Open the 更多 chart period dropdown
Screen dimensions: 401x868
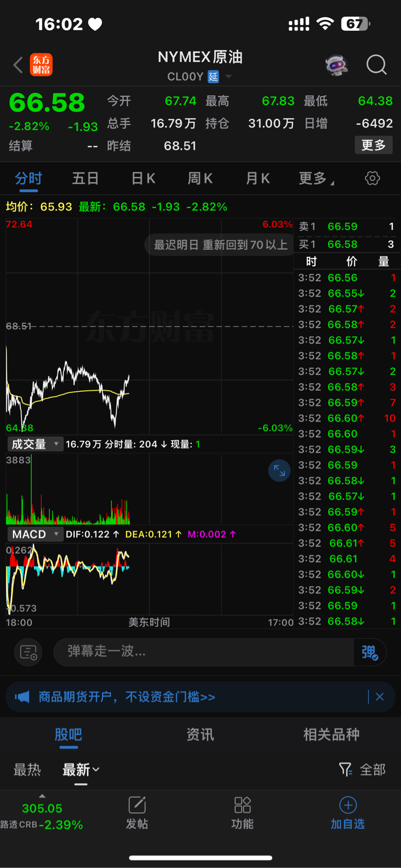click(x=316, y=179)
